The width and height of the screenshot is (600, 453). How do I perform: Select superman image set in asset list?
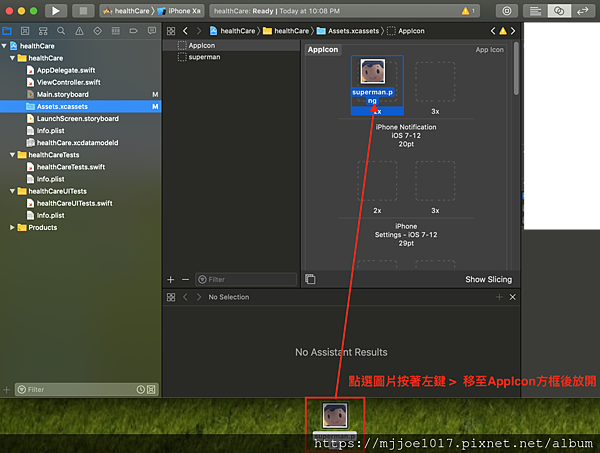232,57
